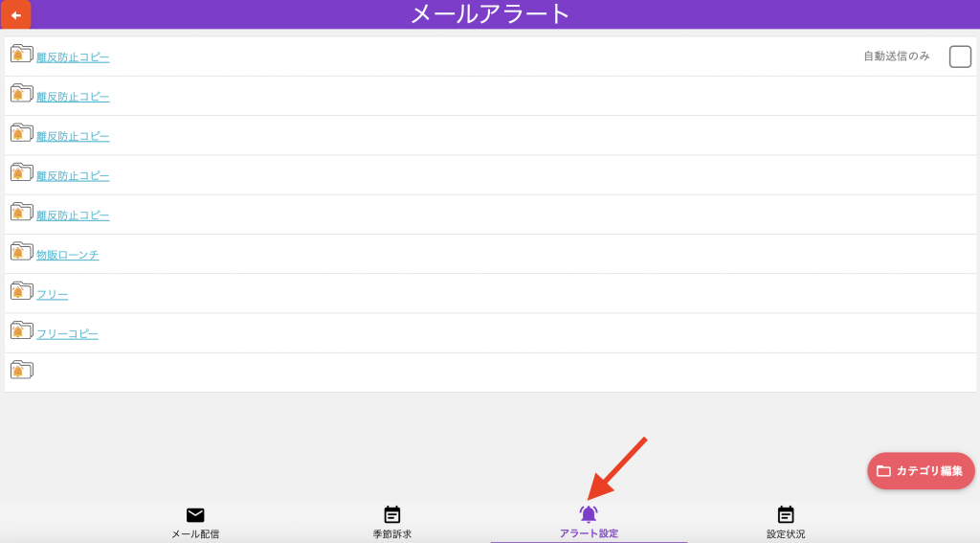The image size is (980, 543).
Task: Click the folder icon beside 物販ローンチ
Action: click(x=21, y=253)
